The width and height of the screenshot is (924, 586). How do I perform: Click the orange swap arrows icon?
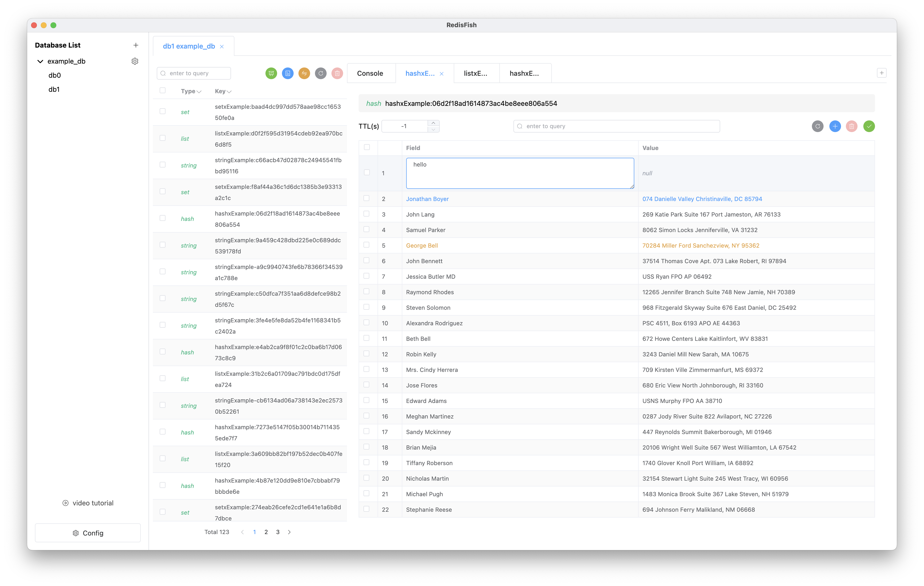pyautogui.click(x=304, y=73)
